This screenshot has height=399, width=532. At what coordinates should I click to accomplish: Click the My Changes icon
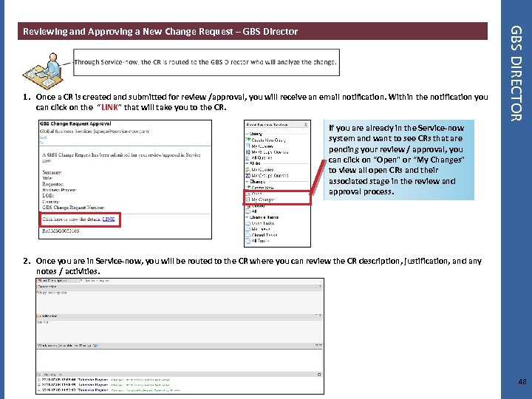[248, 199]
